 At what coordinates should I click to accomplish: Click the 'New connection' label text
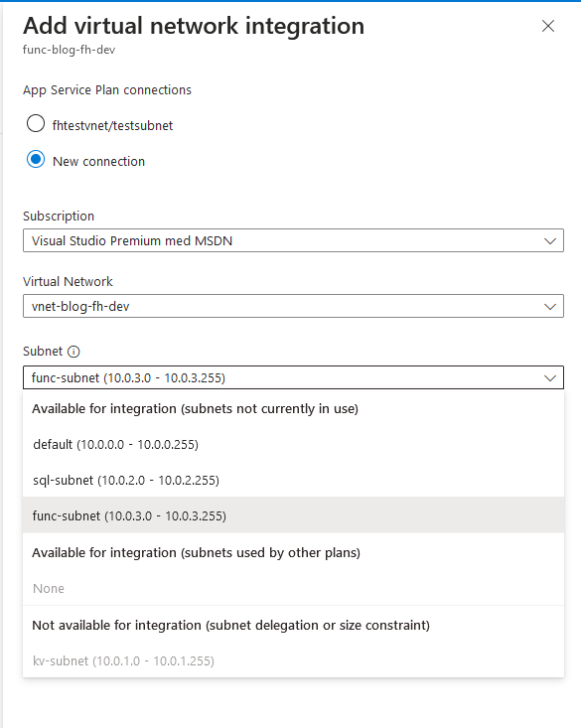tap(99, 162)
